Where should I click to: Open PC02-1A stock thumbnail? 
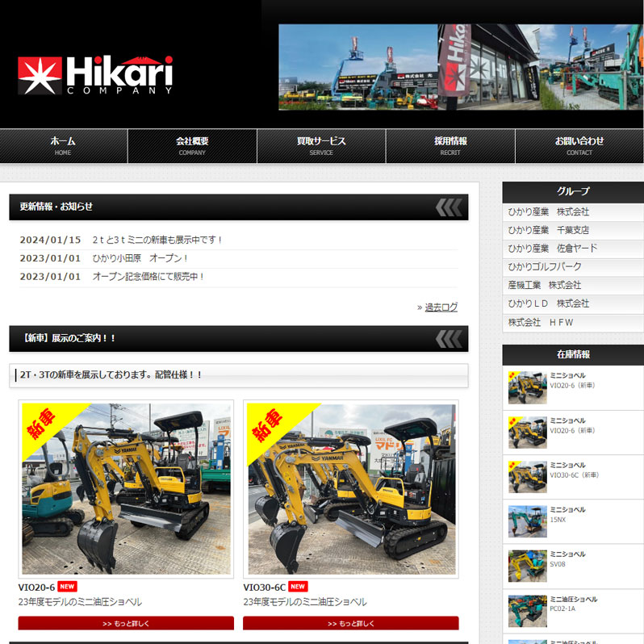tap(528, 611)
